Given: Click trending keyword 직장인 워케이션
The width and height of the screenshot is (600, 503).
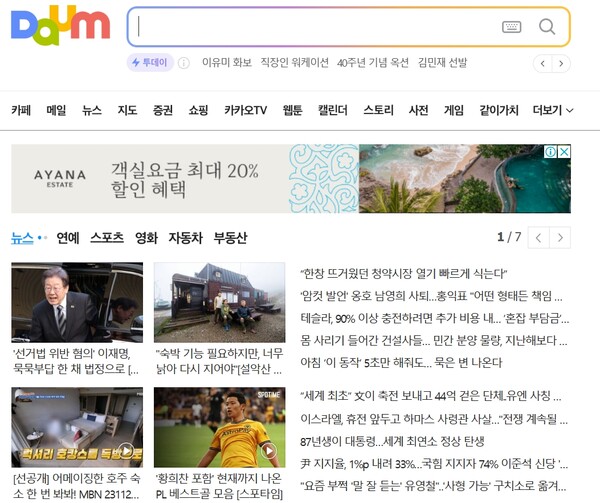Looking at the screenshot, I should click(295, 62).
